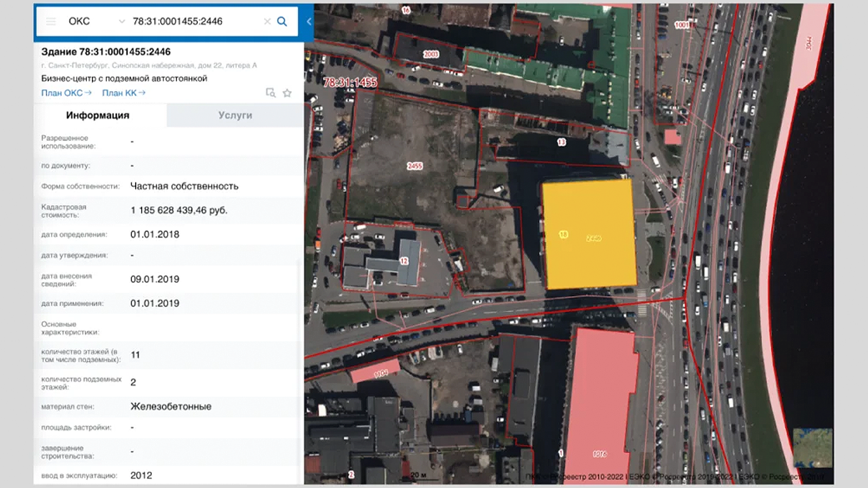Image resolution: width=868 pixels, height=488 pixels.
Task: Click the info panel vertical scrollbar
Action: (298, 371)
